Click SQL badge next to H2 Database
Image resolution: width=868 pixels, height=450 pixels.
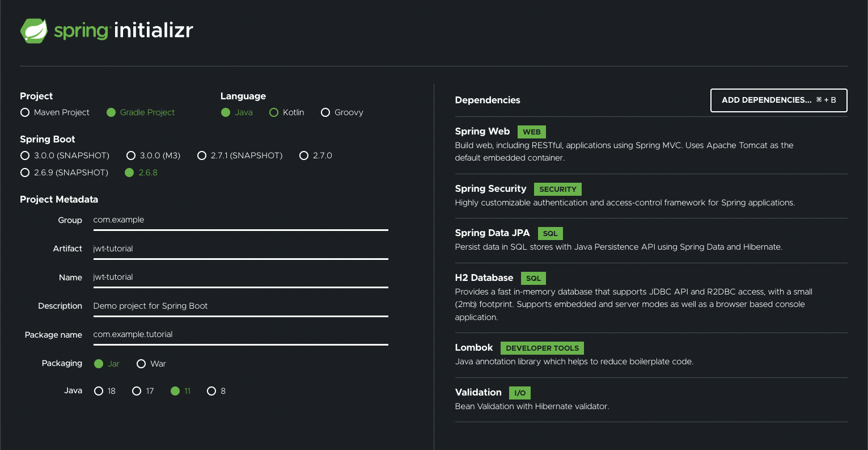coord(533,279)
